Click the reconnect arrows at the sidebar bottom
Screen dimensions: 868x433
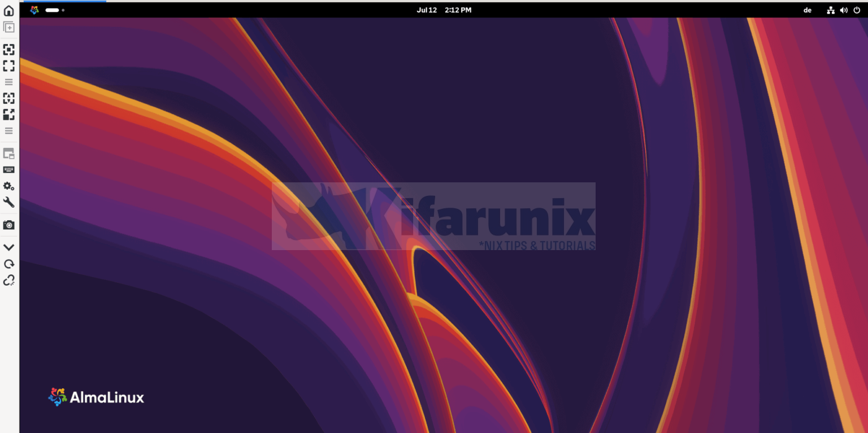[x=8, y=280]
